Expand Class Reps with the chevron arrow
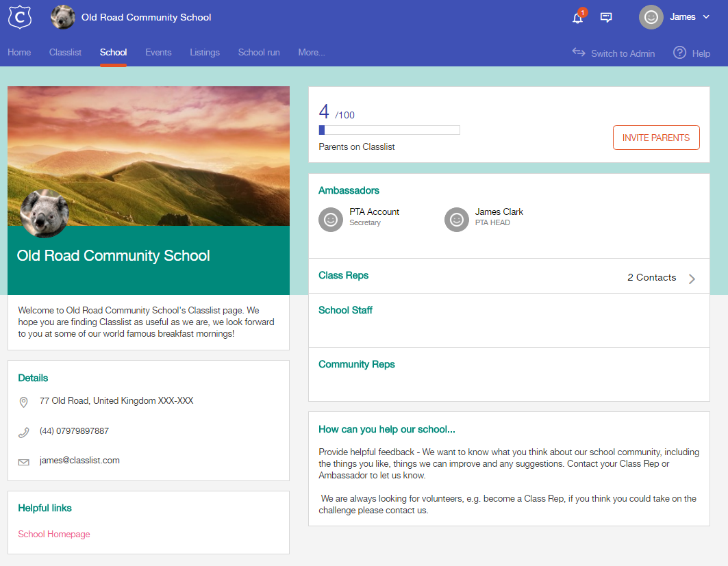 tap(692, 279)
